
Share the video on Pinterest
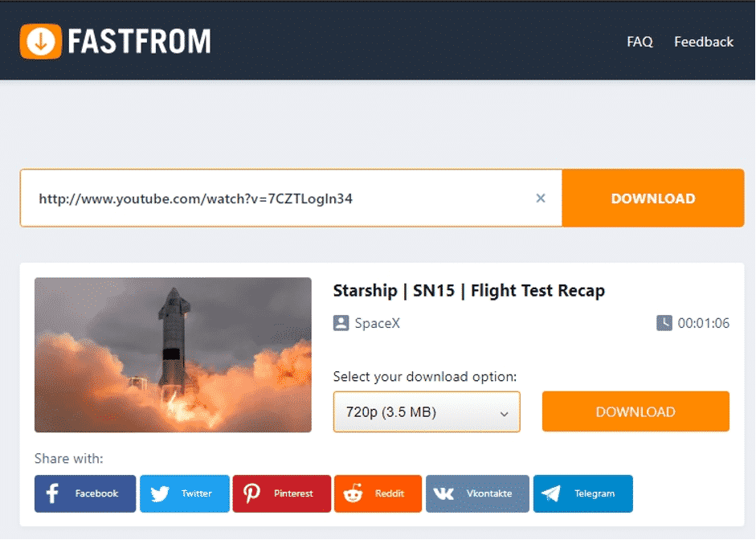[281, 493]
